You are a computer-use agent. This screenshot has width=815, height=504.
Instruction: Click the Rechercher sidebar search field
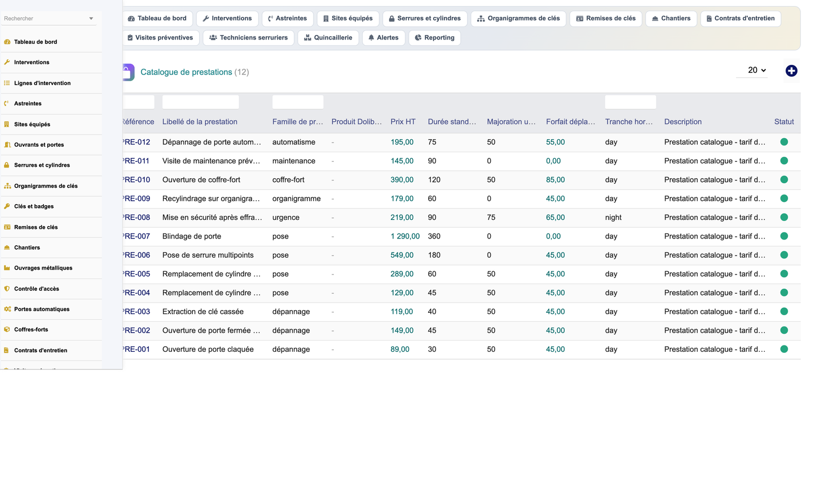[x=49, y=19]
